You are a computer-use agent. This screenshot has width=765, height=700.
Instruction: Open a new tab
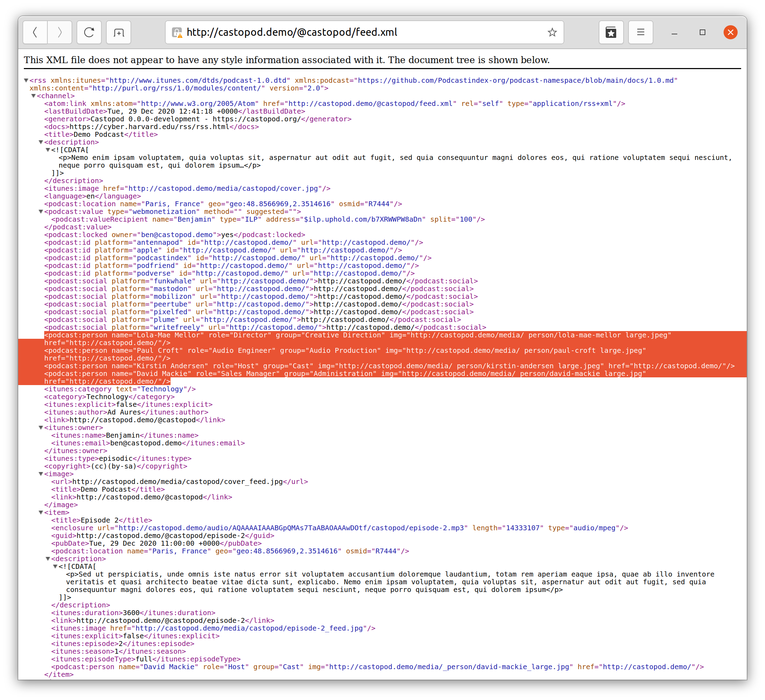point(118,33)
